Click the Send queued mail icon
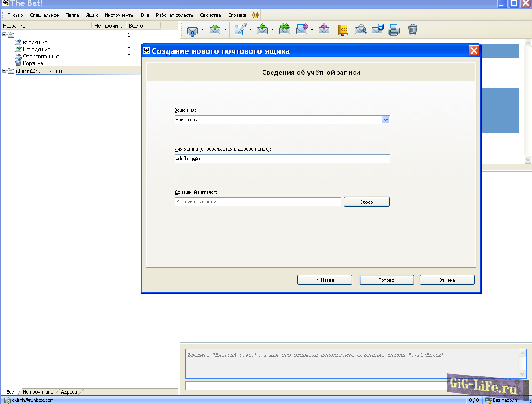The image size is (532, 404). click(215, 30)
